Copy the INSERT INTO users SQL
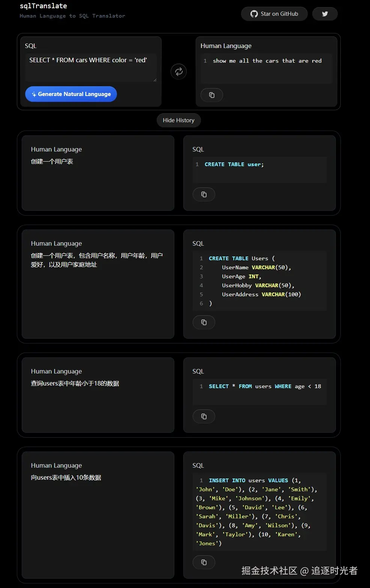 pos(204,562)
